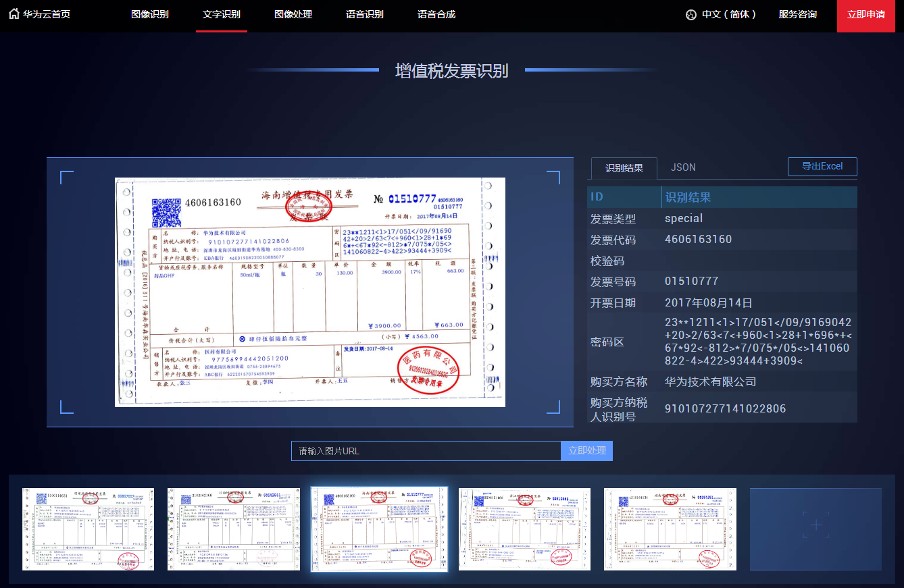
Task: Click the 导出Excel button
Action: coord(822,167)
